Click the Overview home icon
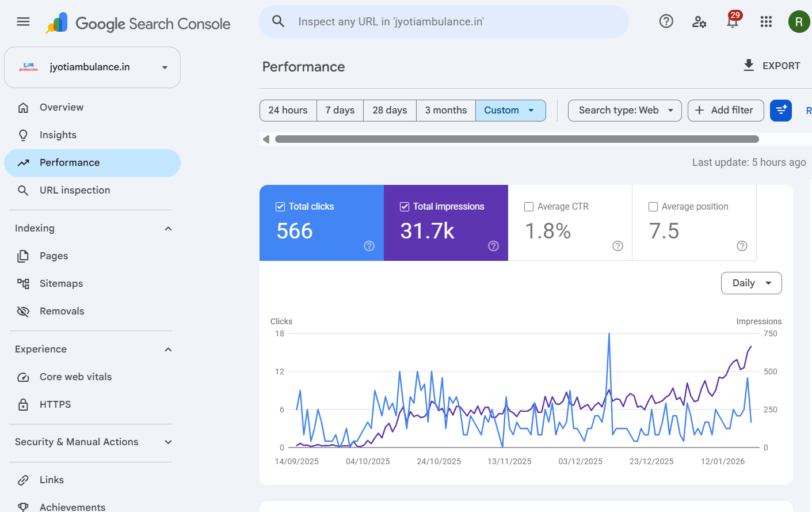812x512 pixels. 23,108
